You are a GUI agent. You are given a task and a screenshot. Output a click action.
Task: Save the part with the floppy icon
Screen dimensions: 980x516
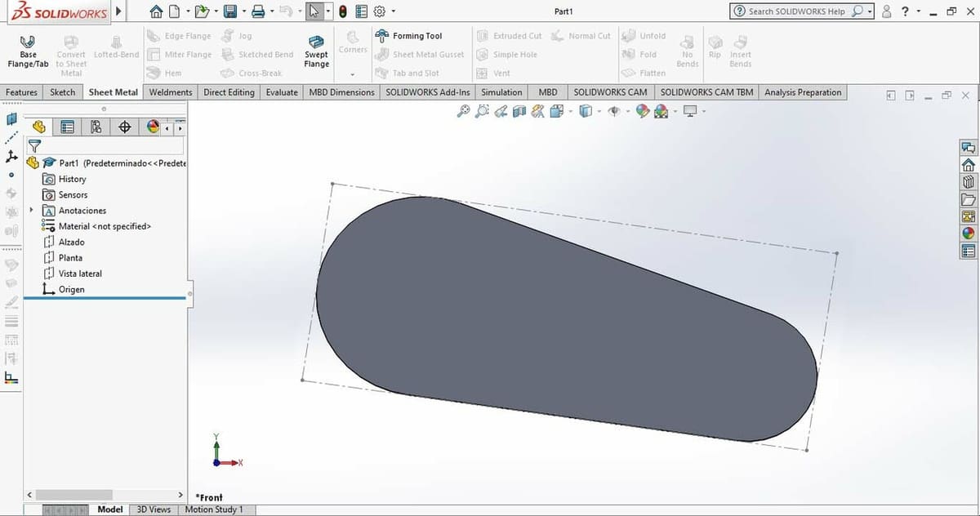[230, 11]
